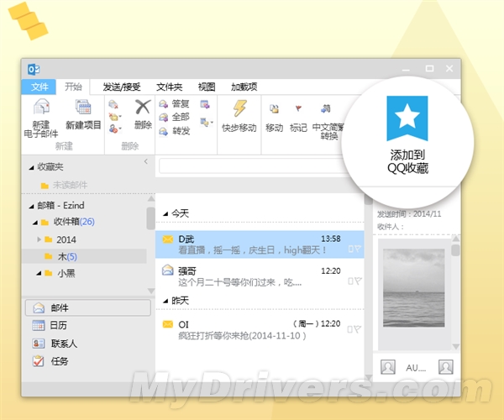Image resolution: width=504 pixels, height=420 pixels.
Task: Collapse the 小黑 folder arrow
Action: click(39, 274)
